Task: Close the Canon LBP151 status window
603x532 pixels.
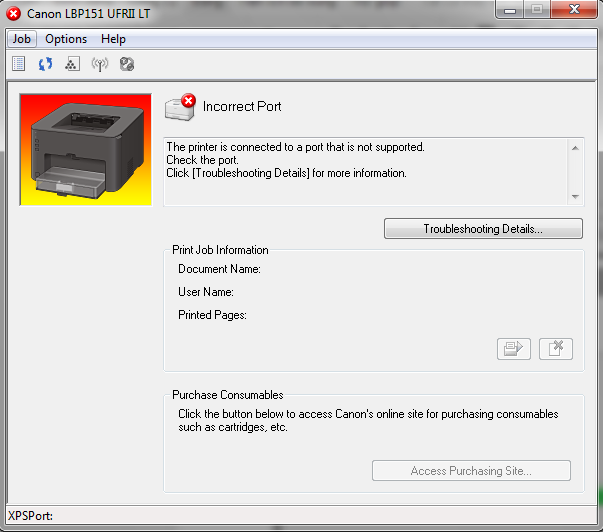Action: tap(574, 9)
